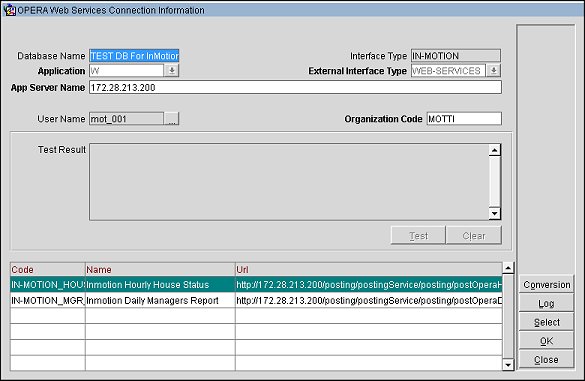This screenshot has width=585, height=381.
Task: Expand the External Interface Type dropdown
Action: (x=494, y=71)
